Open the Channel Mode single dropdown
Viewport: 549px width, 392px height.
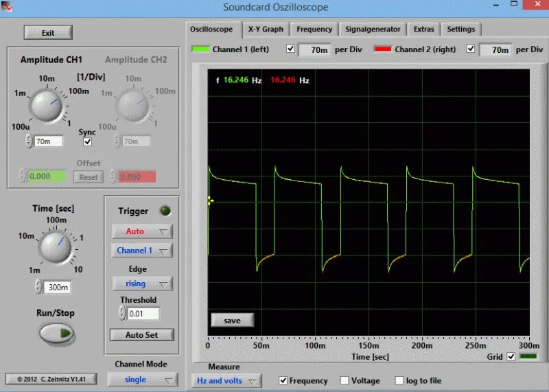click(x=143, y=380)
